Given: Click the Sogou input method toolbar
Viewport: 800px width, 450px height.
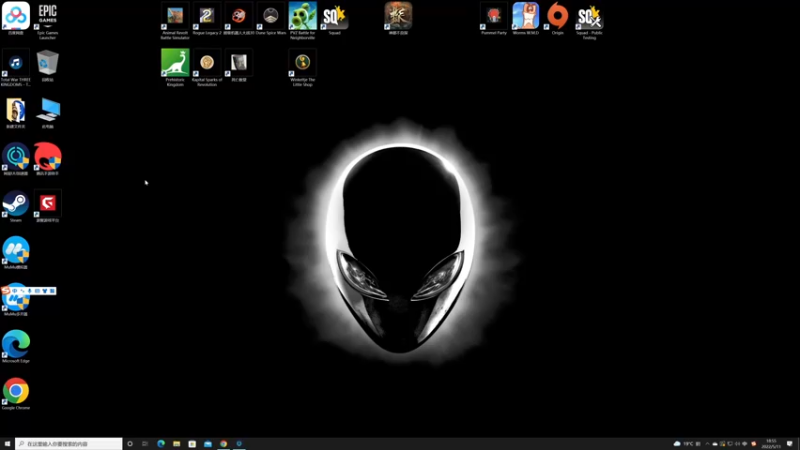Looking at the screenshot, I should click(29, 291).
